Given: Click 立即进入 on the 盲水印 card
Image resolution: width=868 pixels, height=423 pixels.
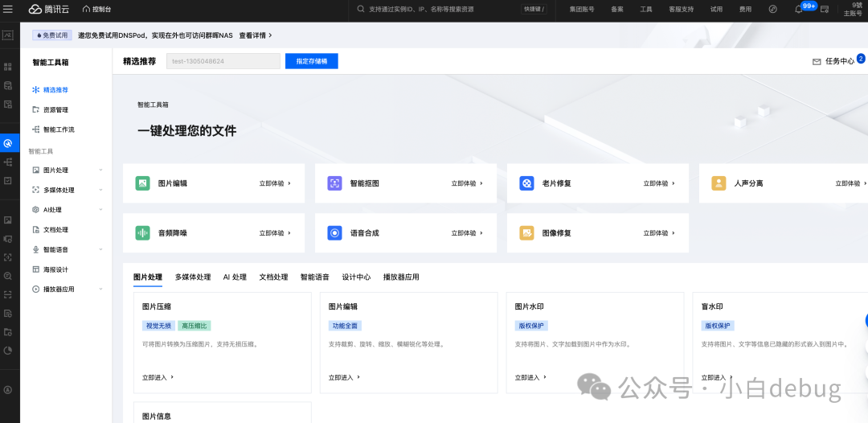Looking at the screenshot, I should click(718, 378).
